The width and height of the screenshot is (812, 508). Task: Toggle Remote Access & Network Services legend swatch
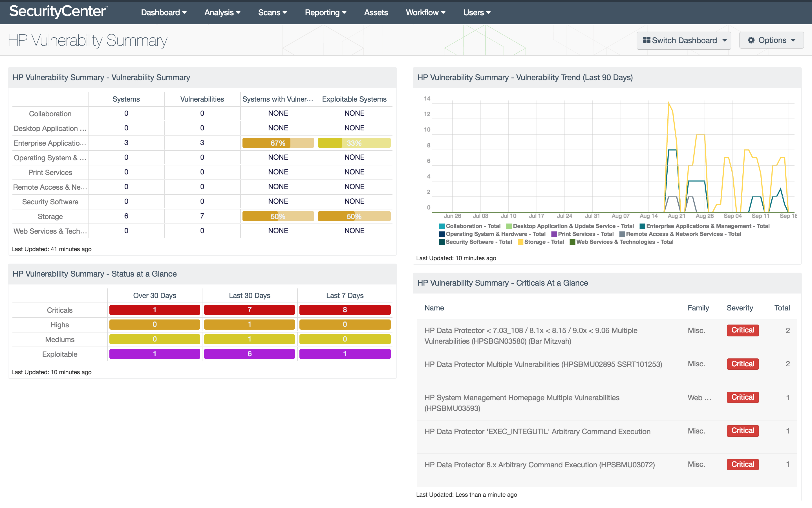click(x=622, y=234)
